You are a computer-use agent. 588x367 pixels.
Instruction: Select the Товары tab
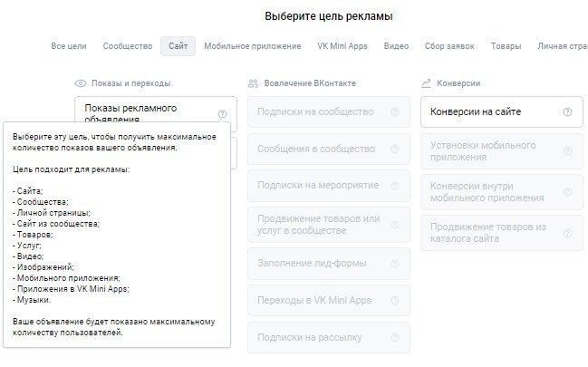[506, 46]
